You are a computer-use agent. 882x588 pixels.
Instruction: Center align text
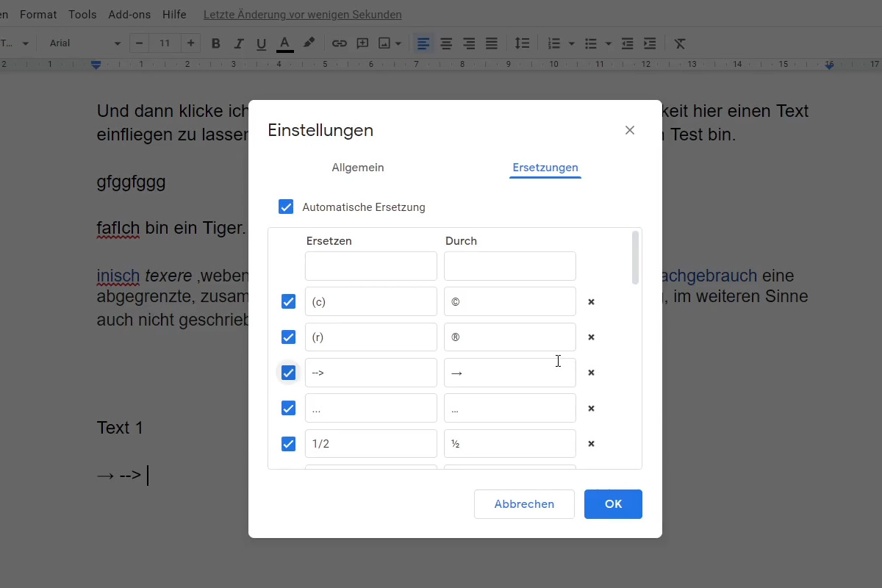(446, 43)
